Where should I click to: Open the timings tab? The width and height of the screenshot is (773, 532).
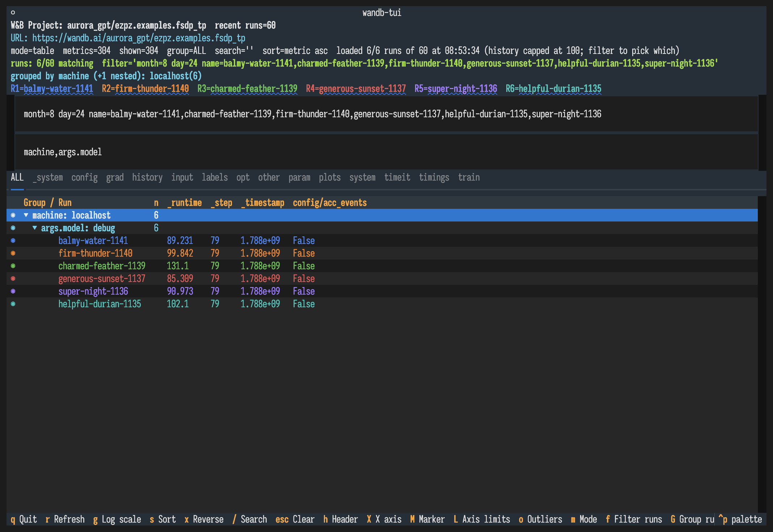pyautogui.click(x=434, y=177)
